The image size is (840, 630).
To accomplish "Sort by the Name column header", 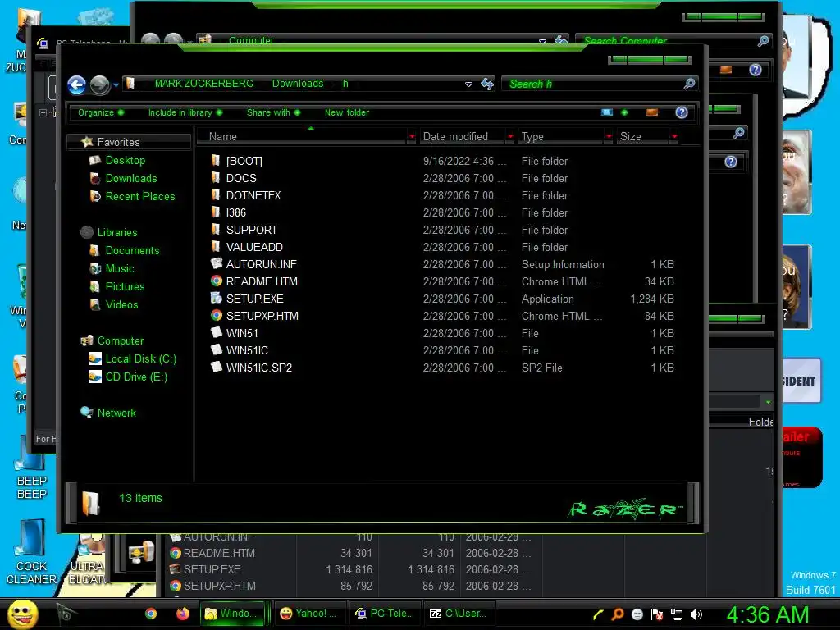I will 303,137.
